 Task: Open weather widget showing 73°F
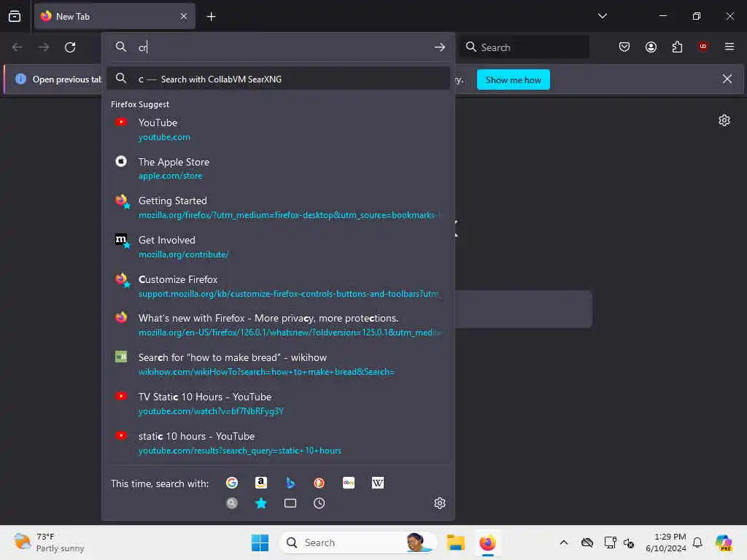[49, 542]
